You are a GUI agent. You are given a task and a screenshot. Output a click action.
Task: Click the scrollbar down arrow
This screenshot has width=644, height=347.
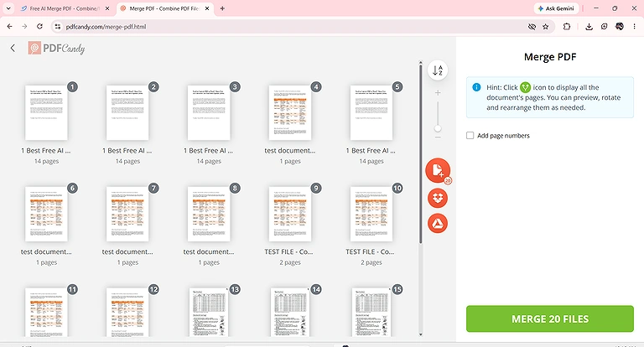tap(421, 334)
